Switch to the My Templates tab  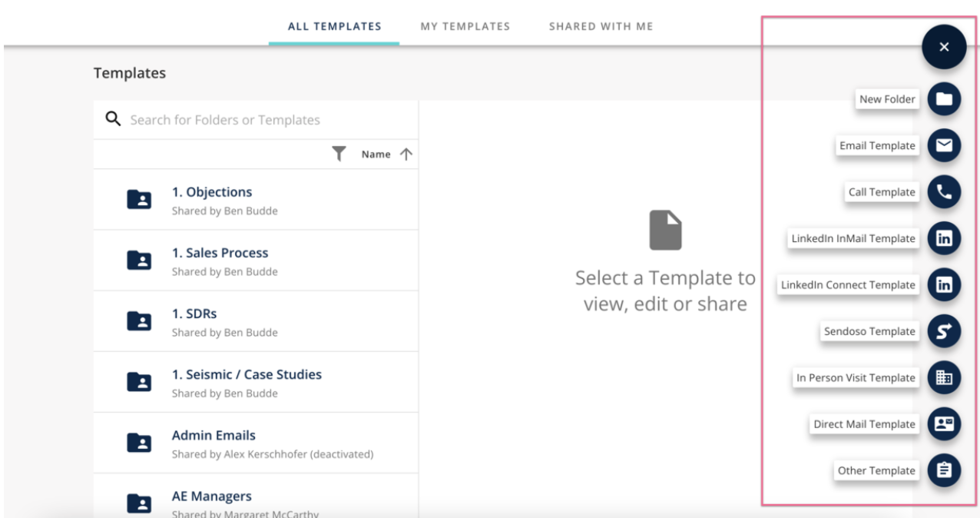click(465, 26)
